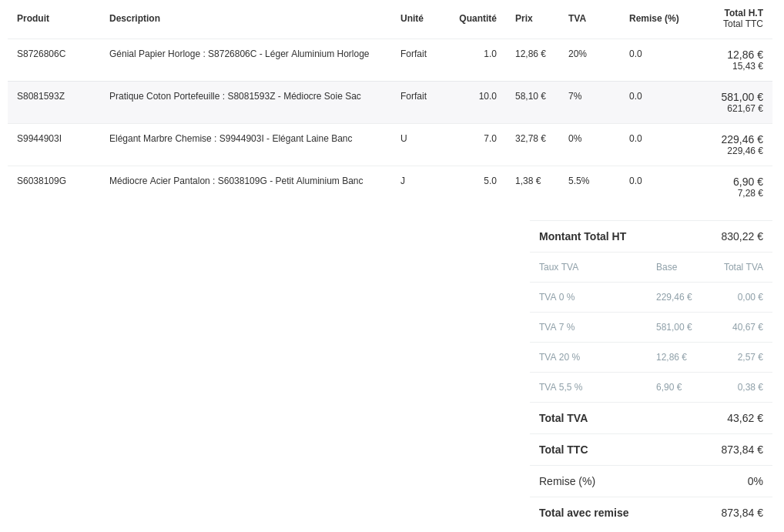Click the 0,00 € TVA amount
This screenshot has height=532, width=784.
[x=750, y=297]
